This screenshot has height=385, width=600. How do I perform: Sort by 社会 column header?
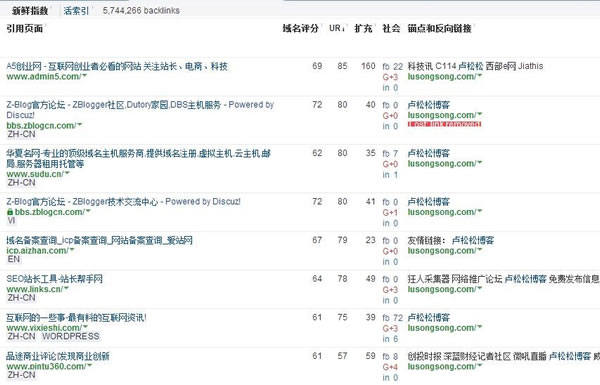pyautogui.click(x=391, y=28)
